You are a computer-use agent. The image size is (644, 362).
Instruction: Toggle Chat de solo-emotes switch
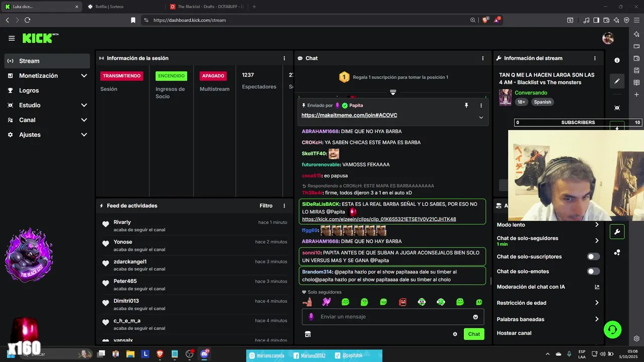tap(594, 271)
